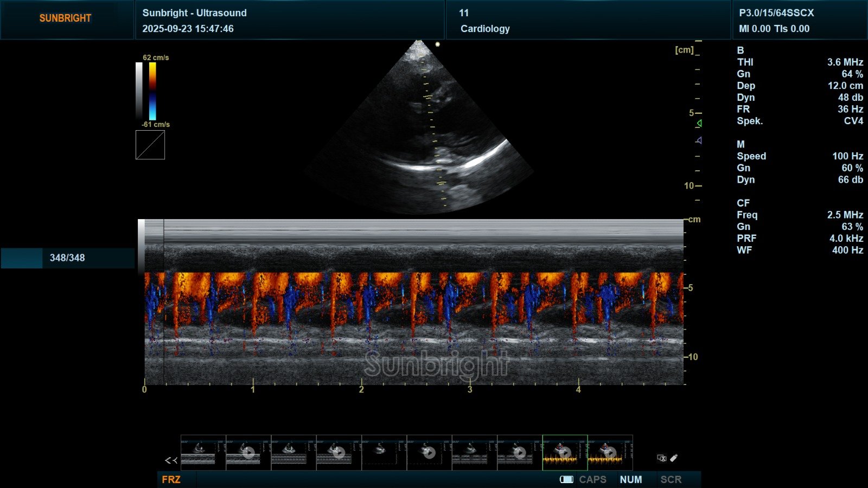The height and width of the screenshot is (488, 868).
Task: Click the M-mode Dyn 66 db value
Action: tap(850, 179)
